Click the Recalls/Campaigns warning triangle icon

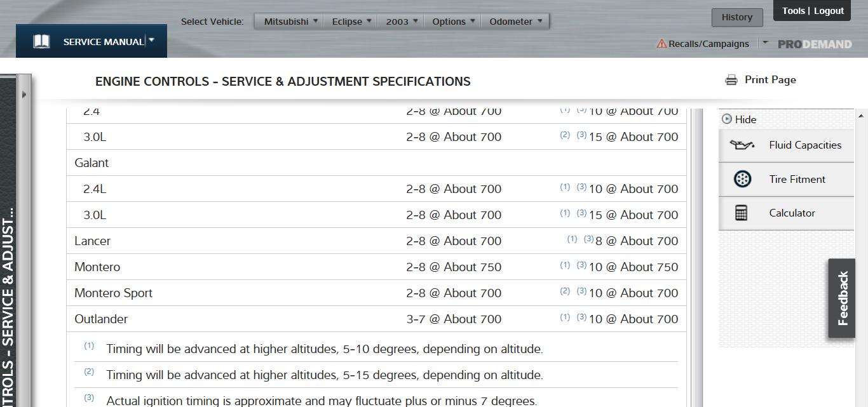pos(661,44)
